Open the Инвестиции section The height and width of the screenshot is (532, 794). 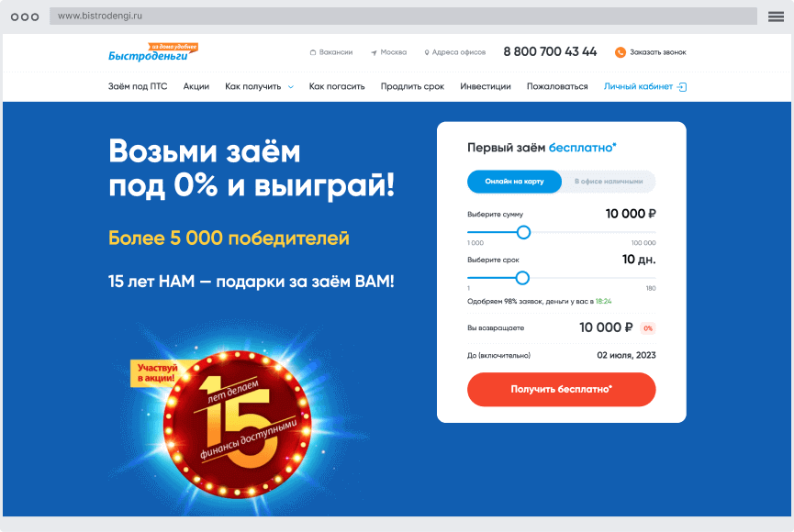pyautogui.click(x=485, y=86)
